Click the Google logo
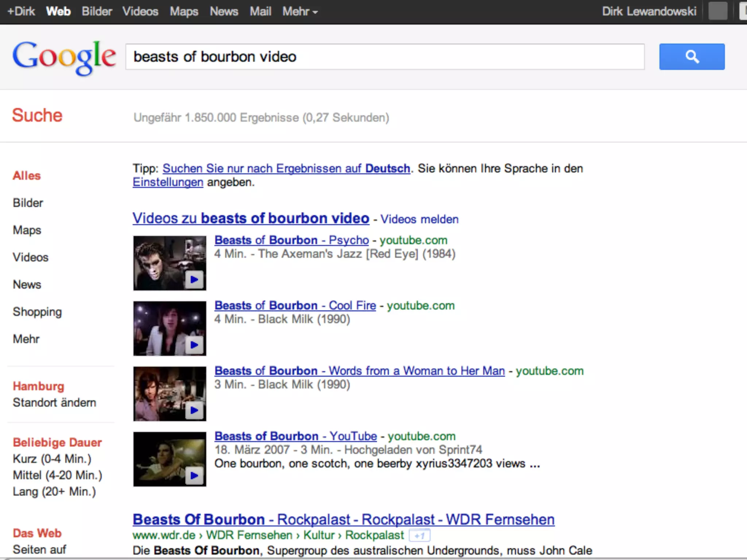The width and height of the screenshot is (747, 560). coord(64,57)
